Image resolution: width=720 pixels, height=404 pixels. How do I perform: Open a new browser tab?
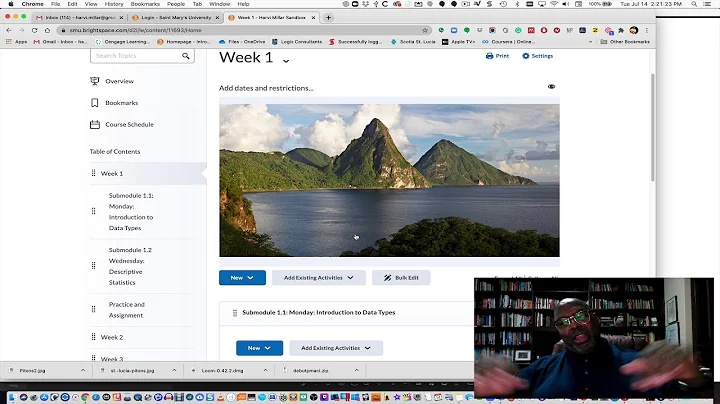tap(328, 17)
